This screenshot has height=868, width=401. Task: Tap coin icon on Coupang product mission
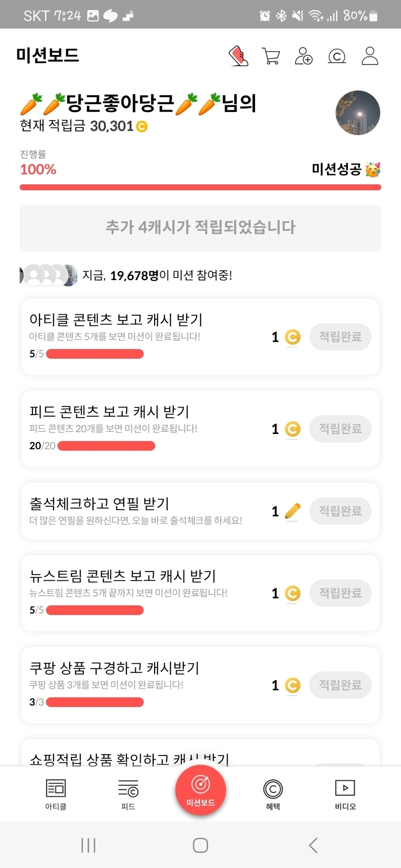click(x=292, y=685)
